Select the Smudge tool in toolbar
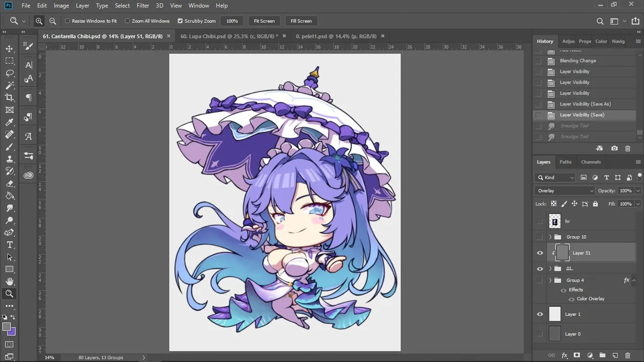 tap(10, 208)
